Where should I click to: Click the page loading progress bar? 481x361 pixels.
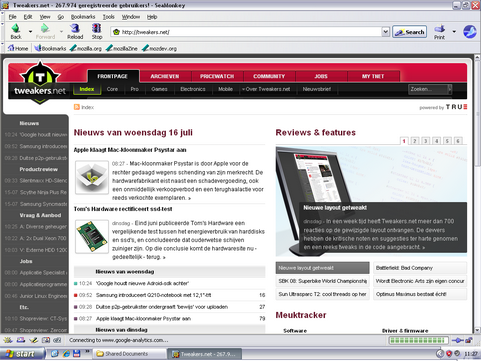[419, 340]
